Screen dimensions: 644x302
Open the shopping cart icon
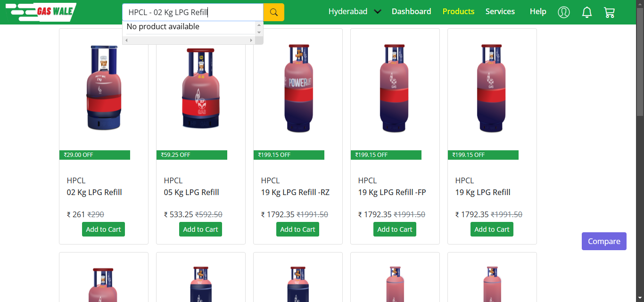point(609,12)
